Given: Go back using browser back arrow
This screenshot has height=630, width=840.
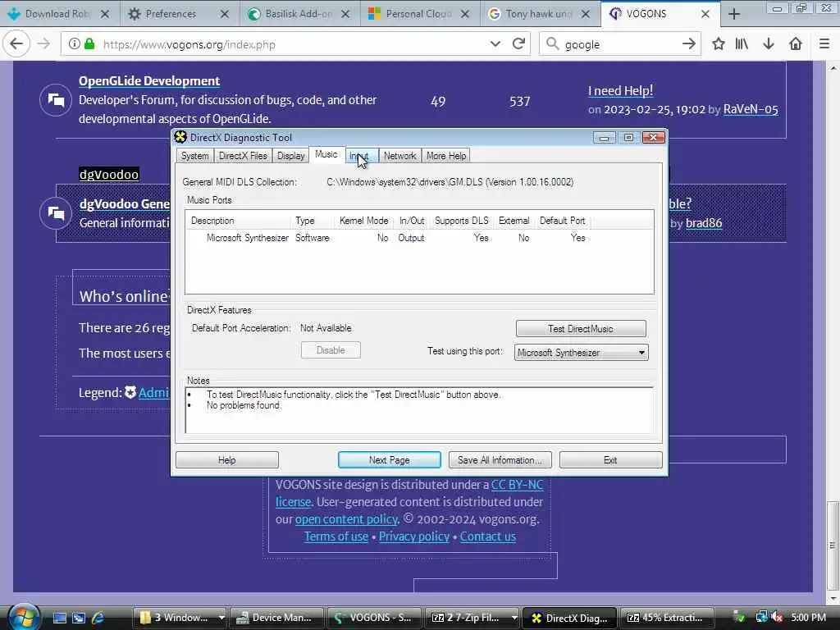Looking at the screenshot, I should 16,44.
